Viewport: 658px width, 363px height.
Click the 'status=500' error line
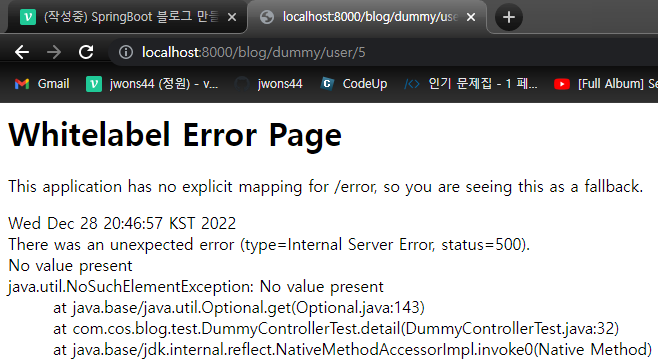tap(269, 244)
